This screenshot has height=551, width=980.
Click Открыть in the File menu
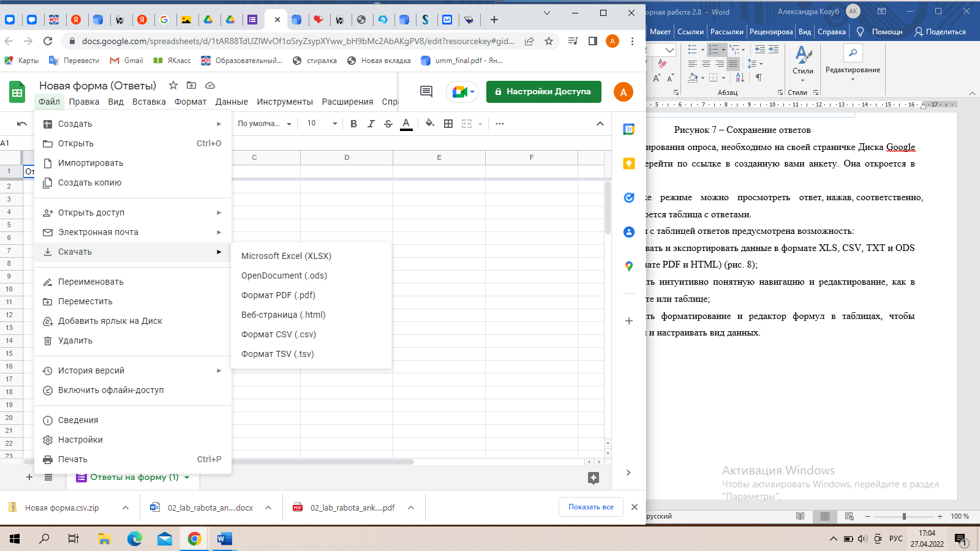(133, 143)
